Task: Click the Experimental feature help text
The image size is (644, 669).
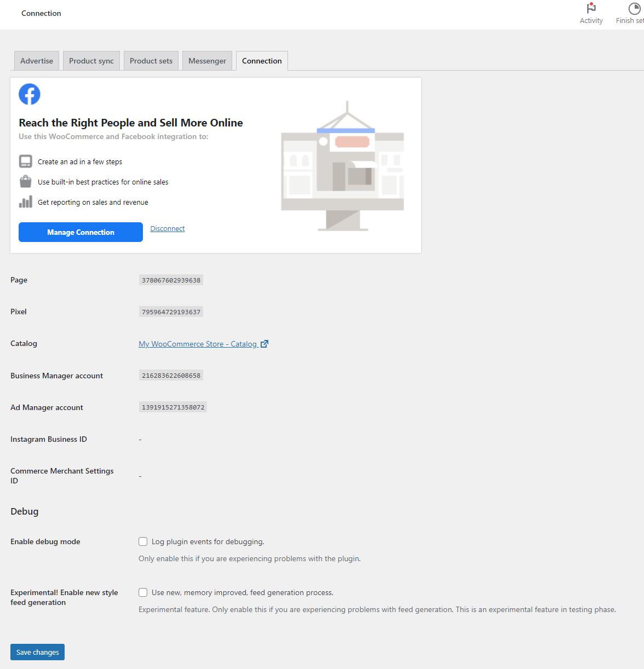Action: (377, 610)
